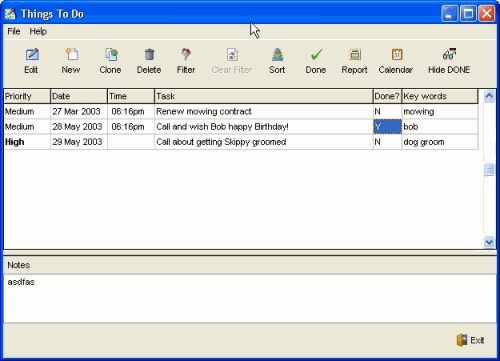The height and width of the screenshot is (361, 500).
Task: Click the '28 May 2003' date cell
Action: [79, 127]
